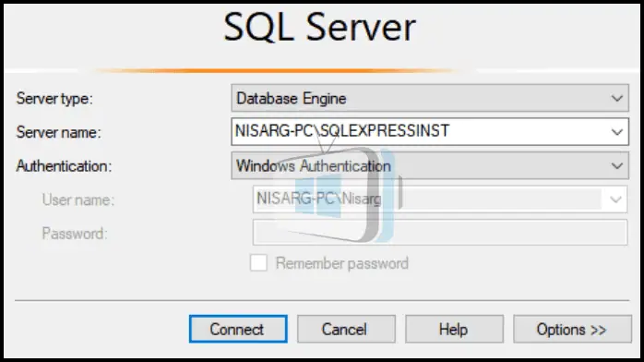Expand dialog with Options >> button
The width and height of the screenshot is (644, 362).
[572, 329]
